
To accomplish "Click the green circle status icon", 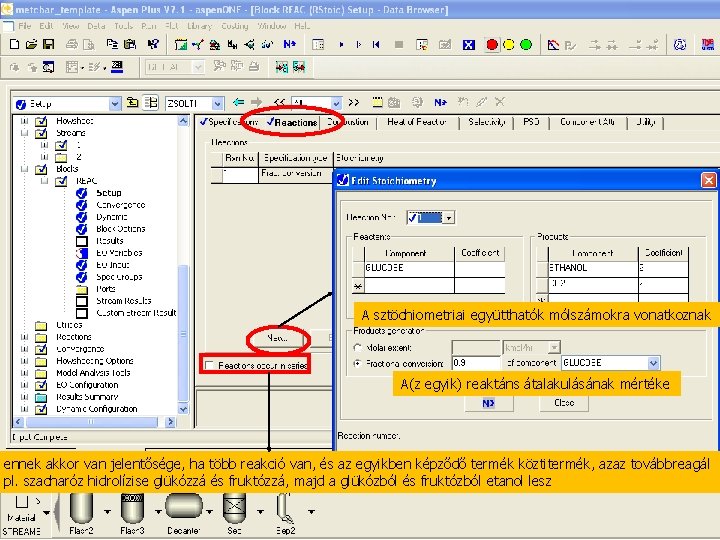I will 526,45.
